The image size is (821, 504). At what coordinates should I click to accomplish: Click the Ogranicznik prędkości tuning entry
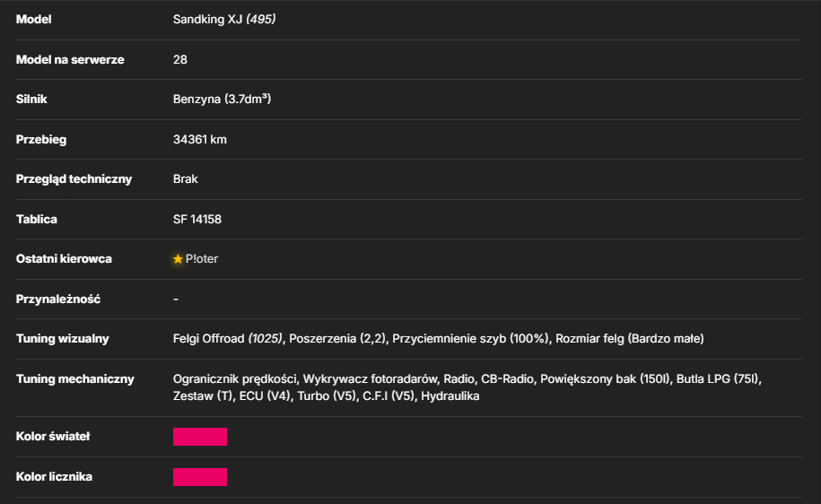coord(234,379)
